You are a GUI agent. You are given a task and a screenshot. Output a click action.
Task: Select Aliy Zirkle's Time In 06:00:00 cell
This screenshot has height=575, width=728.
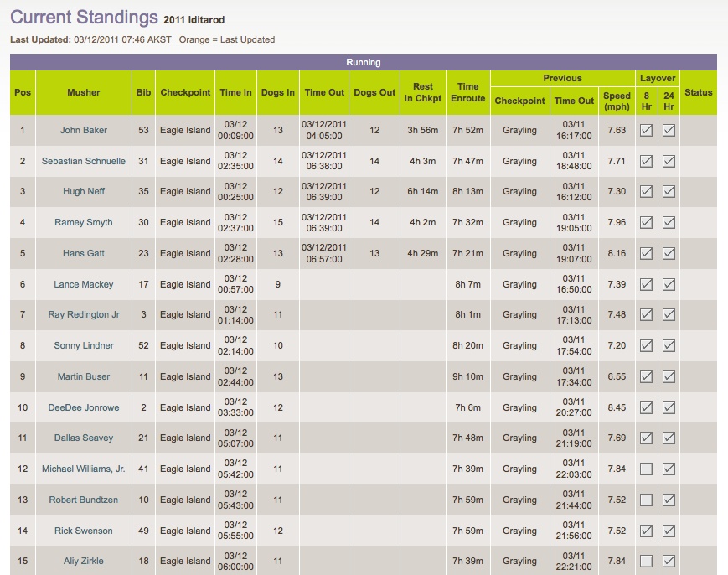pos(236,561)
